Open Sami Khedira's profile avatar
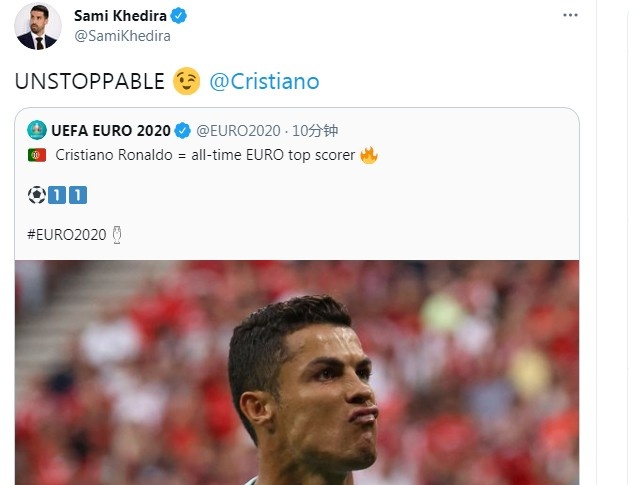 tap(38, 26)
